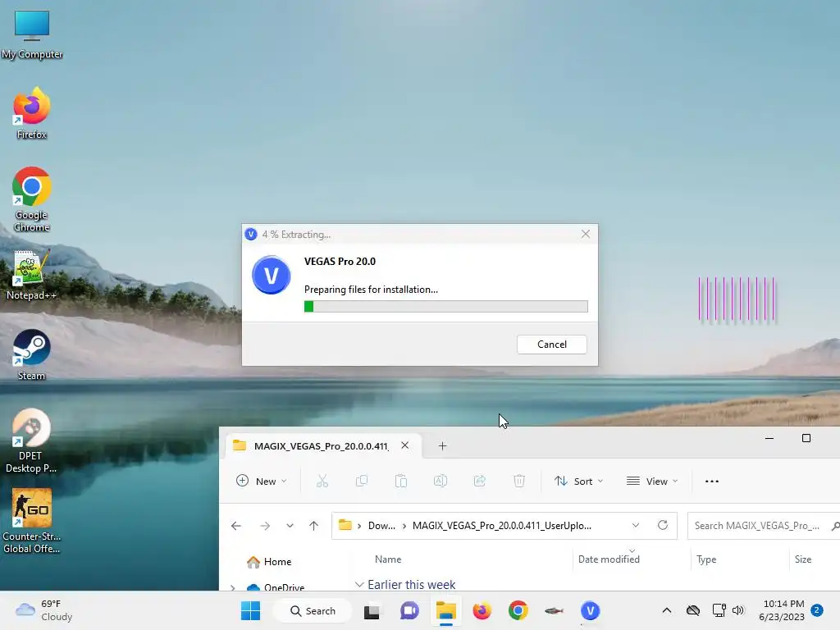Open notification badge showing 2
Image resolution: width=840 pixels, height=630 pixels.
pyautogui.click(x=817, y=610)
